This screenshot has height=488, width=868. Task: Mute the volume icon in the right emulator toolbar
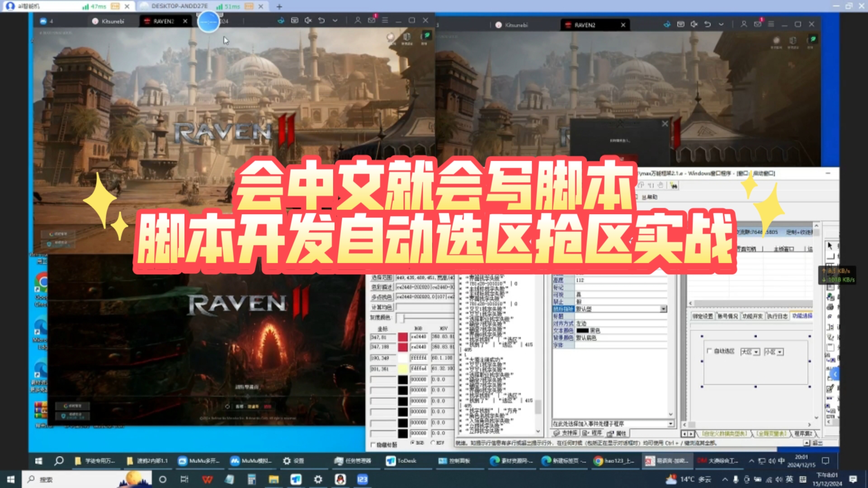pyautogui.click(x=694, y=24)
